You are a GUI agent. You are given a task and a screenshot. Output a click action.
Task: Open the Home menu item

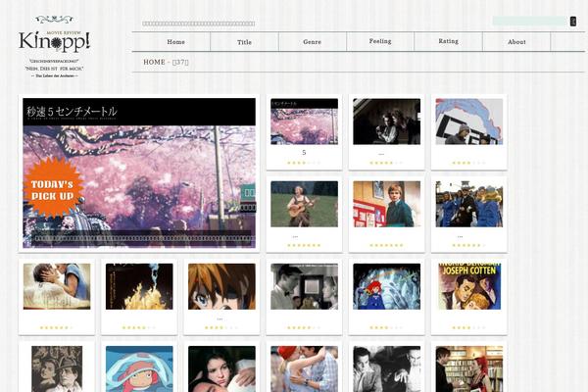click(175, 42)
